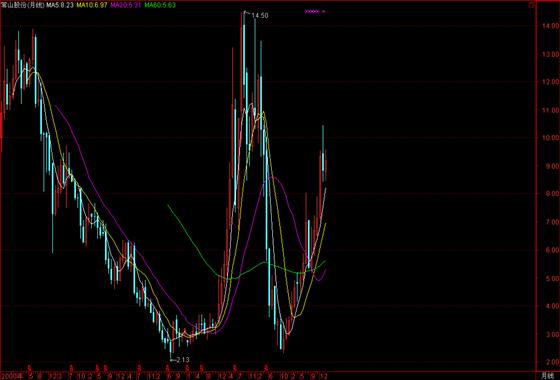Click the green MA60 indicator label
This screenshot has height=380, width=560.
(160, 5)
